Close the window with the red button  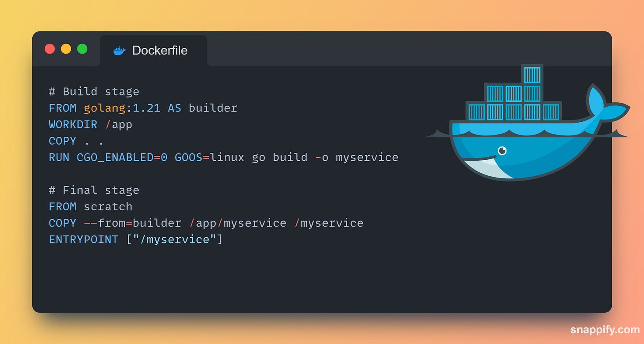50,49
